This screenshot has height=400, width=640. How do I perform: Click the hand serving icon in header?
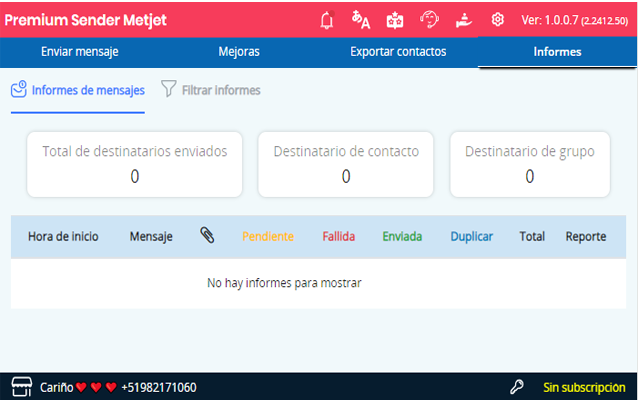464,20
